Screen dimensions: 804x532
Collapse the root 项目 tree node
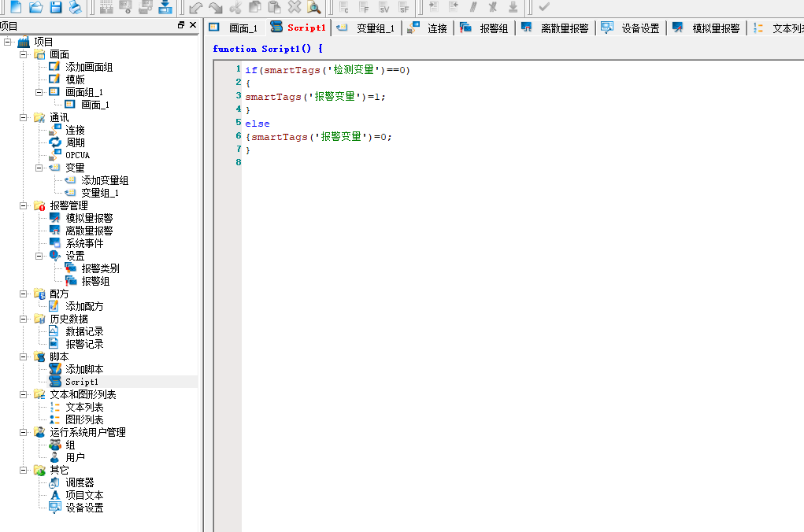tap(7, 42)
